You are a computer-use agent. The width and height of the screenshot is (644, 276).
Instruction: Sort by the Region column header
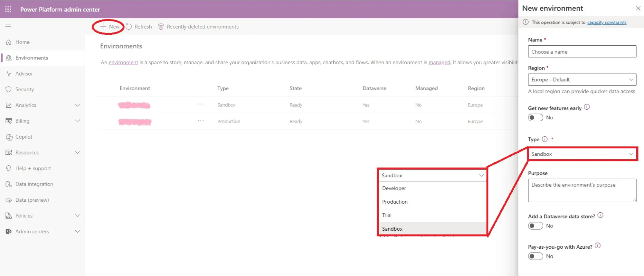point(476,88)
